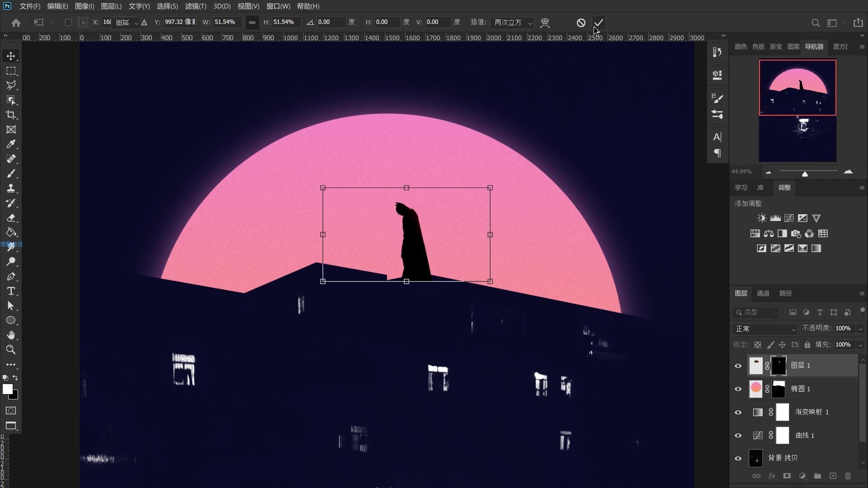868x488 pixels.
Task: Hide 椭圆 1 layer visibility
Action: 738,389
